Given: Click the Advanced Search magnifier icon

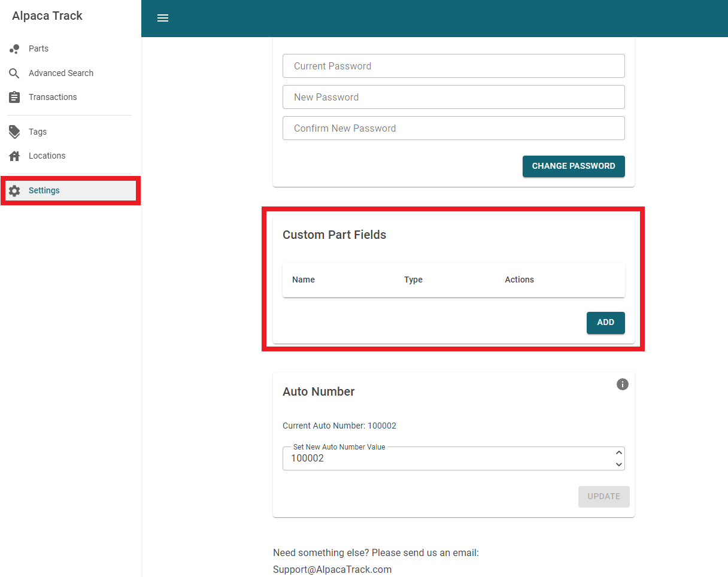Looking at the screenshot, I should 14,74.
